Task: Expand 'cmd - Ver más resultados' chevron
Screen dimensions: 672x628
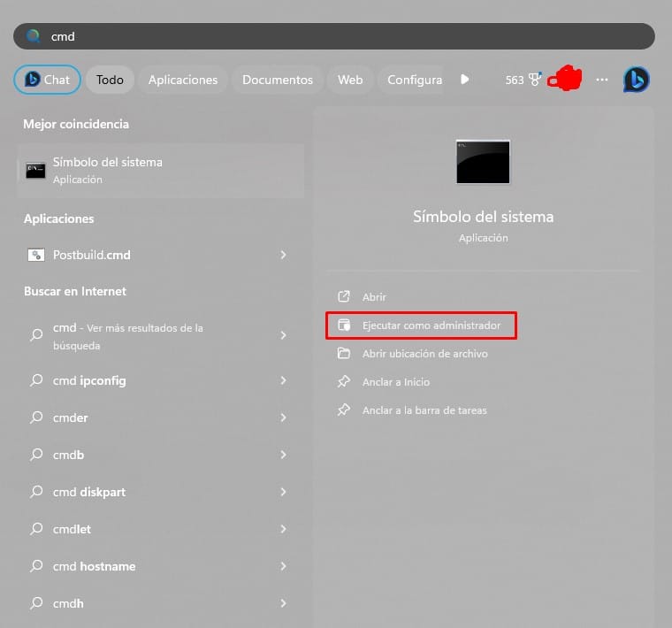Action: pyautogui.click(x=283, y=335)
